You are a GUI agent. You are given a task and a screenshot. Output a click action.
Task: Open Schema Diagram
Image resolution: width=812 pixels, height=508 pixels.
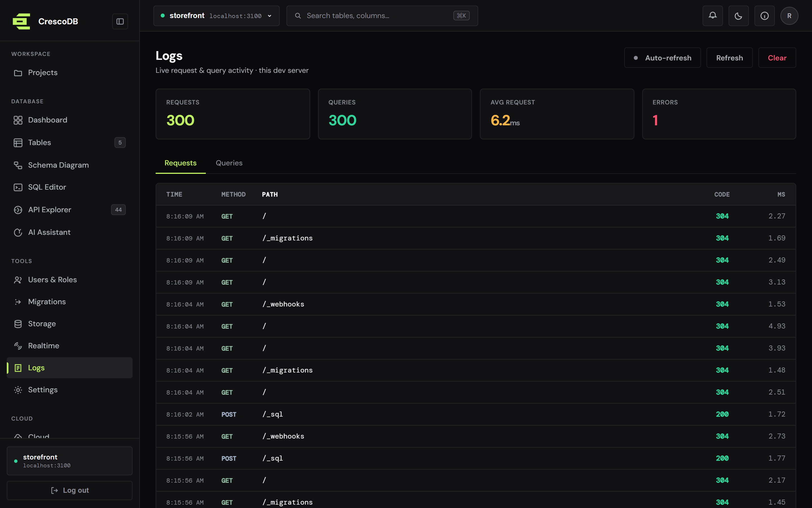tap(69, 165)
